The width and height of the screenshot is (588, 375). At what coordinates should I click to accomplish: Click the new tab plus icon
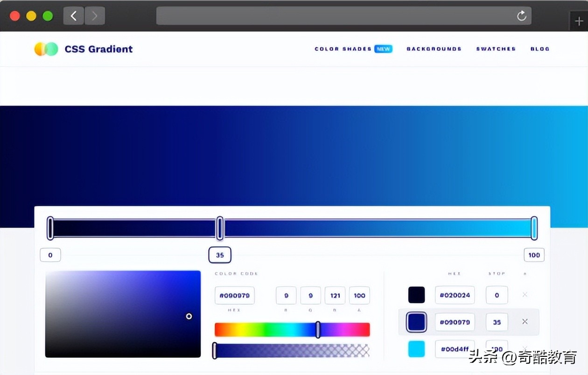[x=578, y=21]
